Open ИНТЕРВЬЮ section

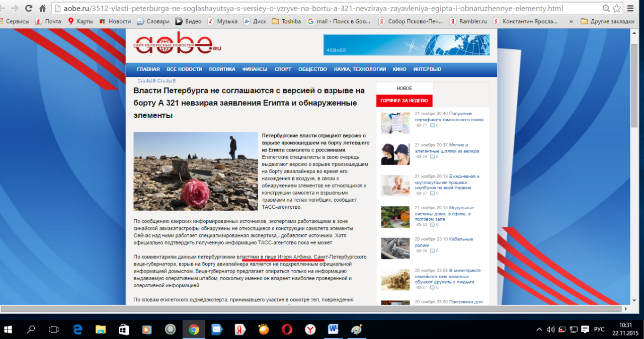coord(427,69)
